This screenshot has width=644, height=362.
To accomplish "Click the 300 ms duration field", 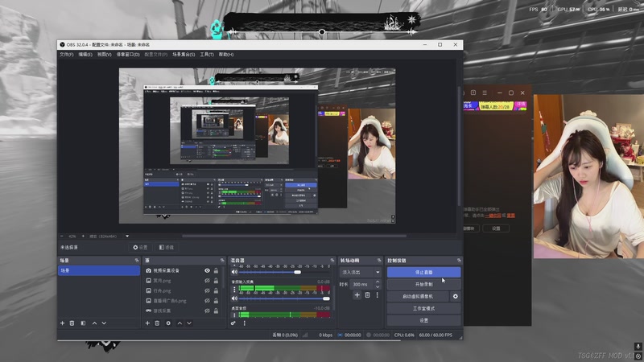I will coord(361,285).
